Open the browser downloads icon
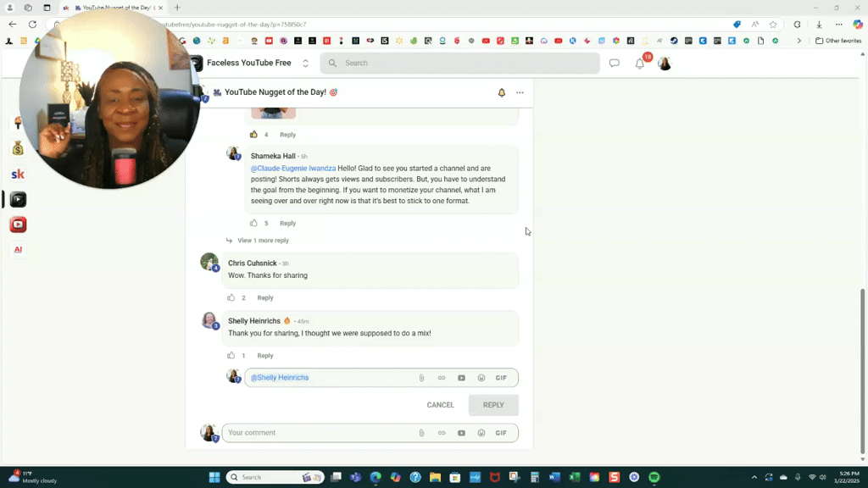Viewport: 868px width, 488px height. [819, 25]
